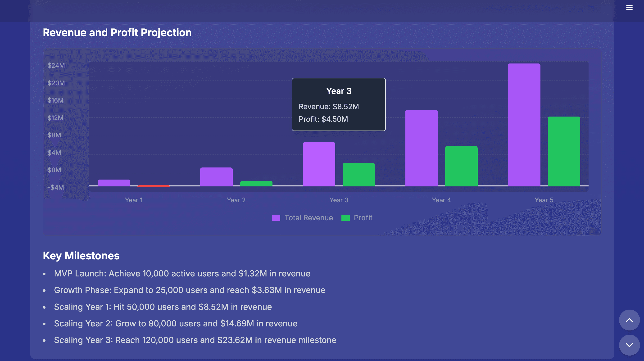Click the scroll-up chevron button
644x361 pixels.
click(x=630, y=320)
